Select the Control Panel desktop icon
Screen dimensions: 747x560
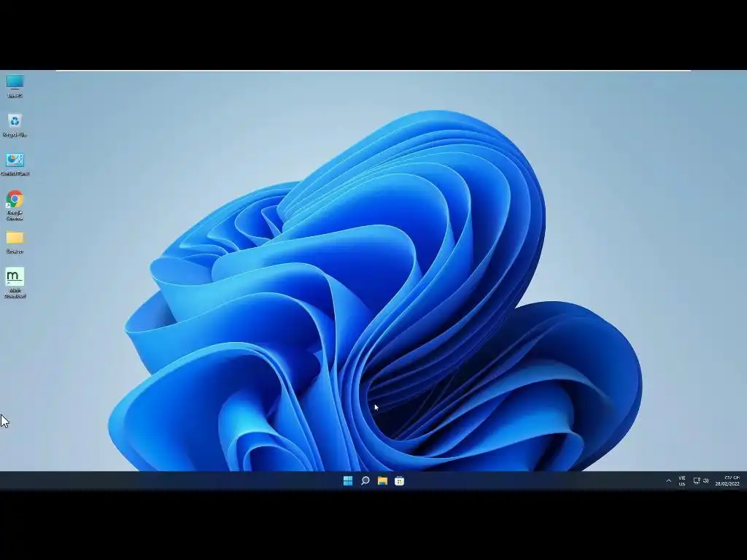tap(15, 164)
